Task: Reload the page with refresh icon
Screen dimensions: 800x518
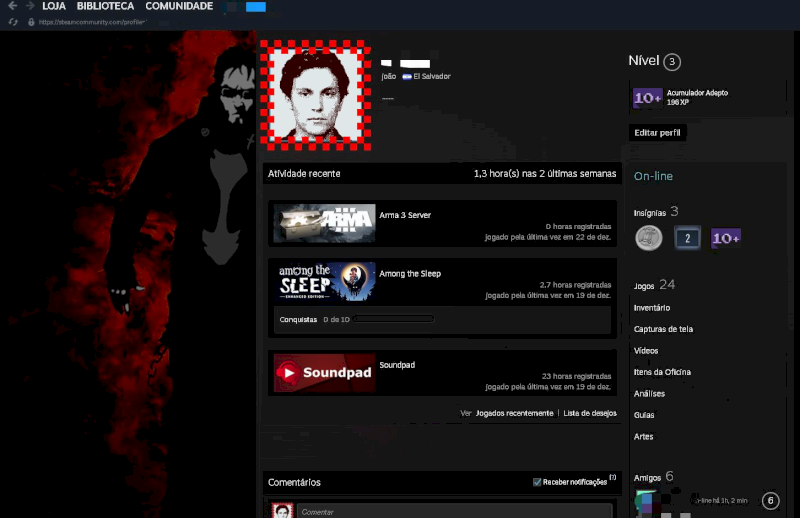Action: pos(13,22)
